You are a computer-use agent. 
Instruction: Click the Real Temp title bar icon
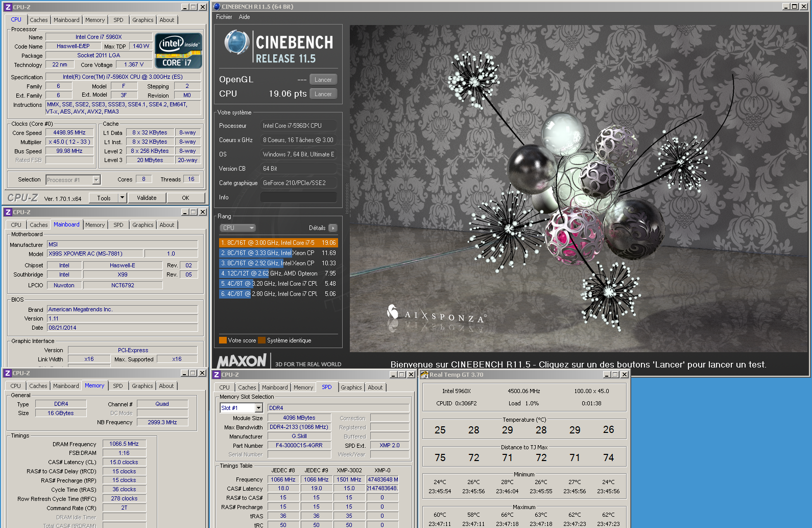pos(424,375)
